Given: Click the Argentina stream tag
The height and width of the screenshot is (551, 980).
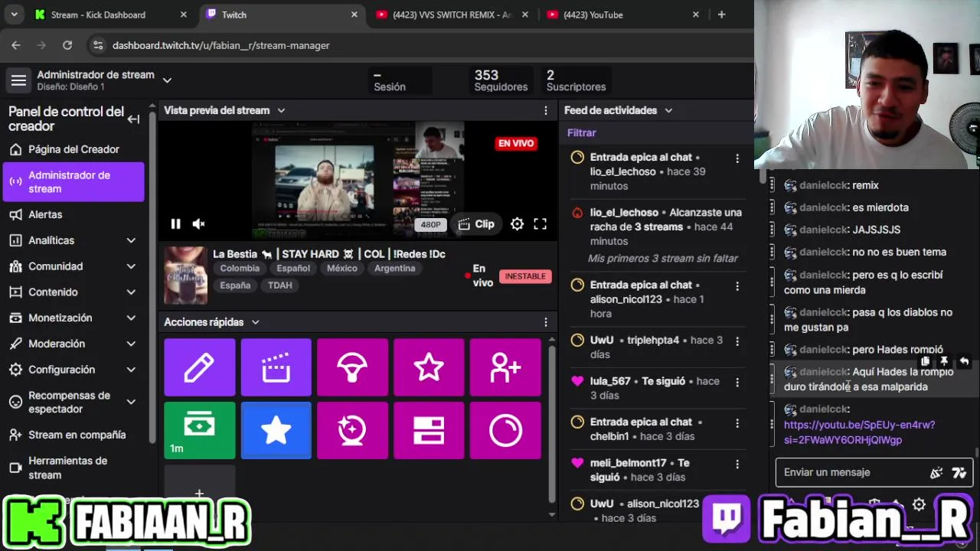Looking at the screenshot, I should 394,269.
